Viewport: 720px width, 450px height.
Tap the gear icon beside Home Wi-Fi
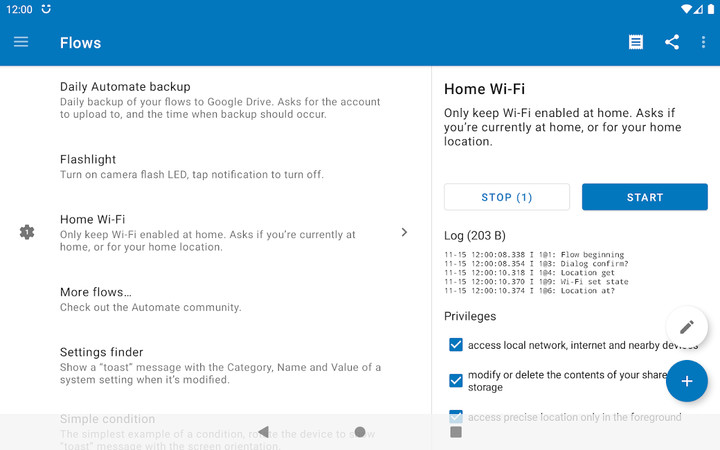point(27,232)
